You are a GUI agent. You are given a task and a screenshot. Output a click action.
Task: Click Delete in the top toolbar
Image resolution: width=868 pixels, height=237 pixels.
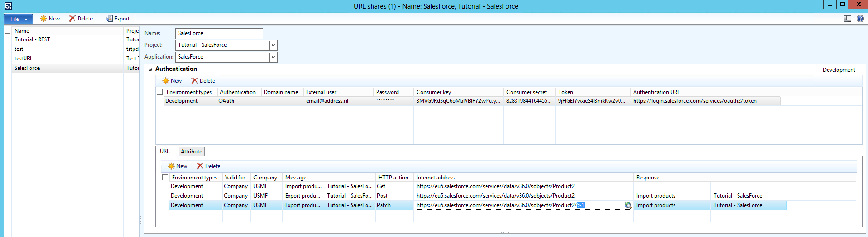tap(81, 19)
